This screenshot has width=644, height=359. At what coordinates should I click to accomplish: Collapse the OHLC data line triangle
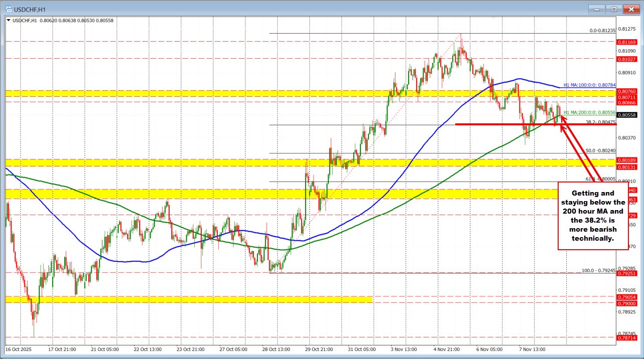[x=7, y=21]
